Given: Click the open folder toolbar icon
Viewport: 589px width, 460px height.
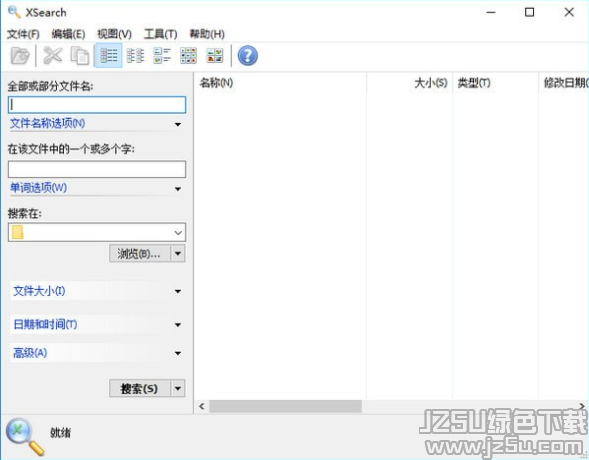Looking at the screenshot, I should coord(20,56).
